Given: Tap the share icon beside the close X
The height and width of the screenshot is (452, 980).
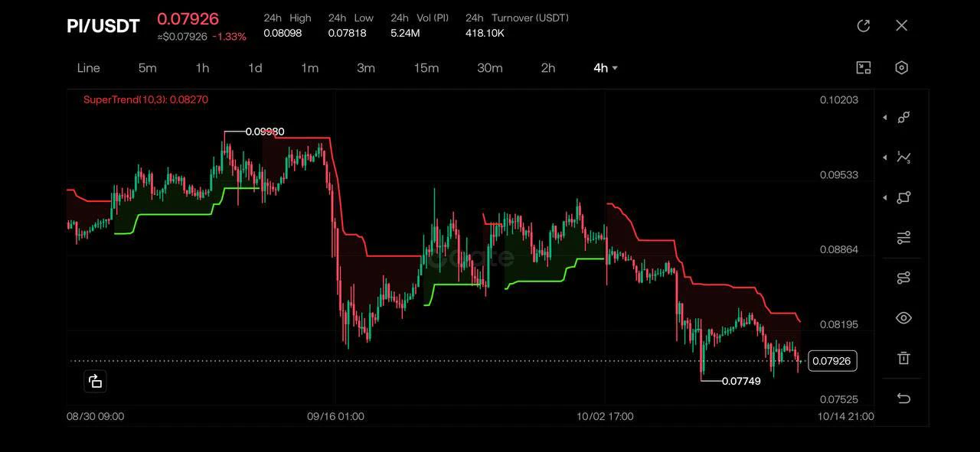Looking at the screenshot, I should point(864,26).
